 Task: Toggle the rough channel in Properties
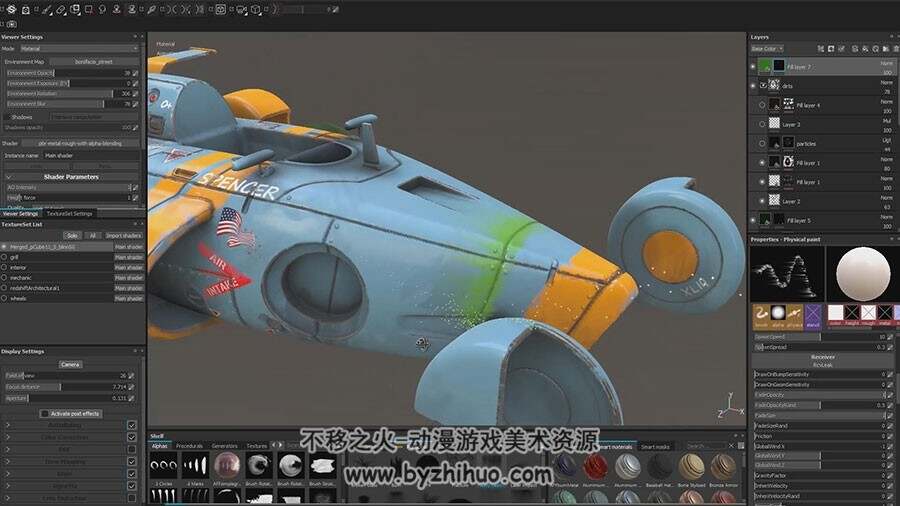point(868,315)
